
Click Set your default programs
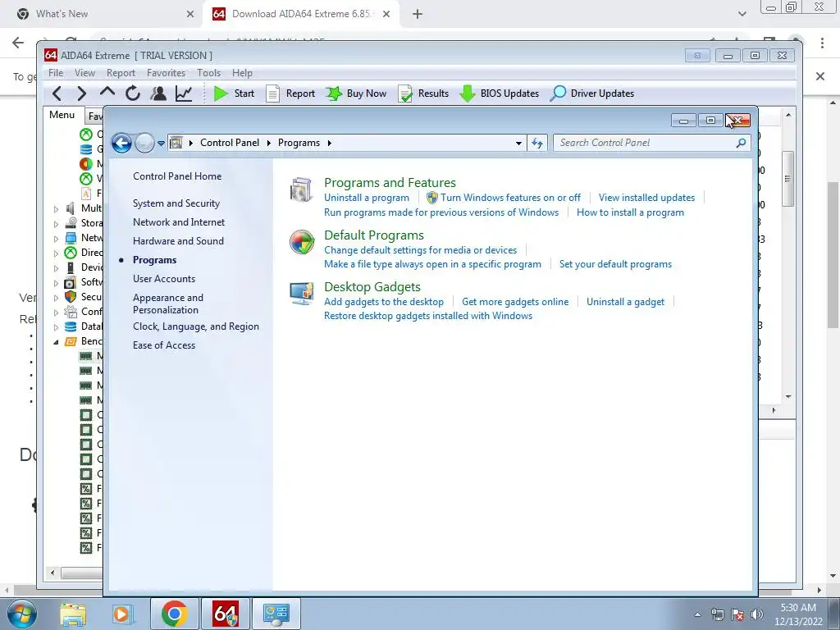pyautogui.click(x=615, y=264)
